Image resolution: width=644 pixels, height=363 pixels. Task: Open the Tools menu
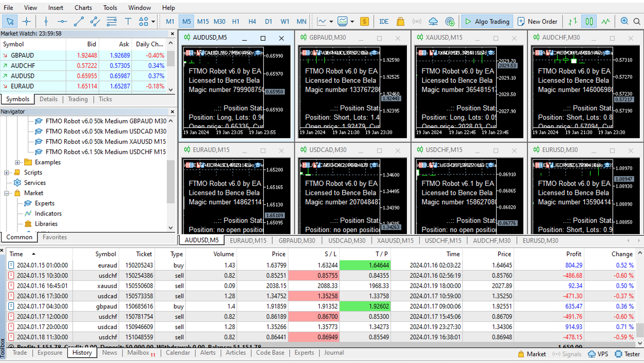click(110, 8)
